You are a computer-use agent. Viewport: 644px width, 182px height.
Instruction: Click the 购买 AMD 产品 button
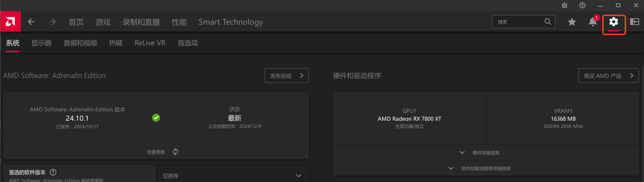609,75
